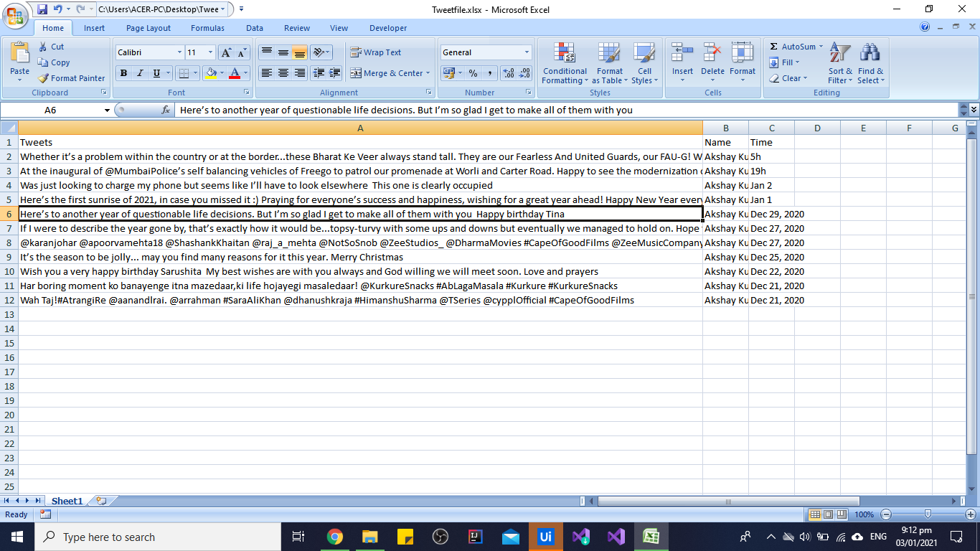This screenshot has width=980, height=551.
Task: Select the Sheet1 tab
Action: coord(67,501)
